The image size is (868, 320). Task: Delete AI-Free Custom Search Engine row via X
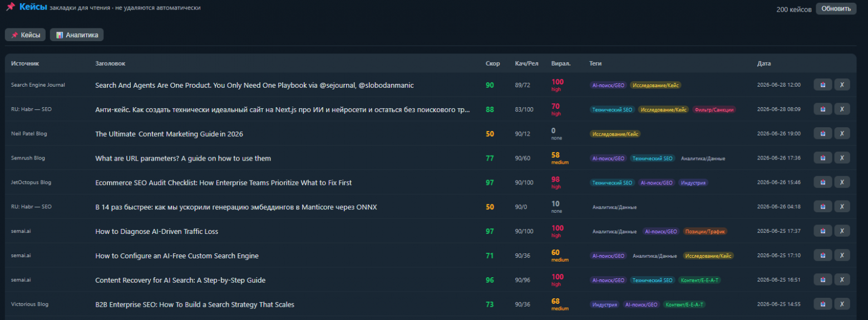pyautogui.click(x=842, y=256)
